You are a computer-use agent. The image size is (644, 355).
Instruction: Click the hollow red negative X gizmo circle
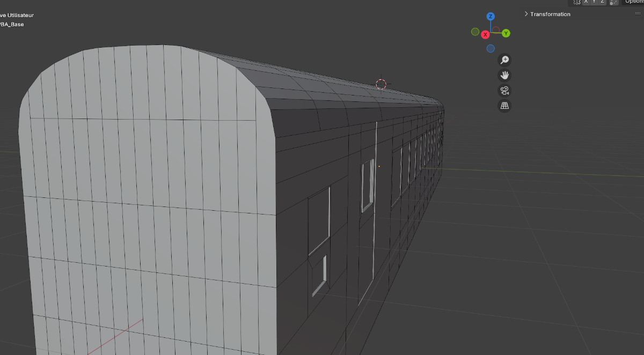496,31
